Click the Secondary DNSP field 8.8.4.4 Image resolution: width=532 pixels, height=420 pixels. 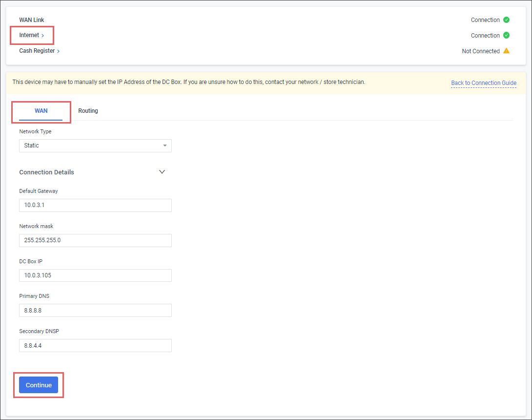[x=95, y=346]
